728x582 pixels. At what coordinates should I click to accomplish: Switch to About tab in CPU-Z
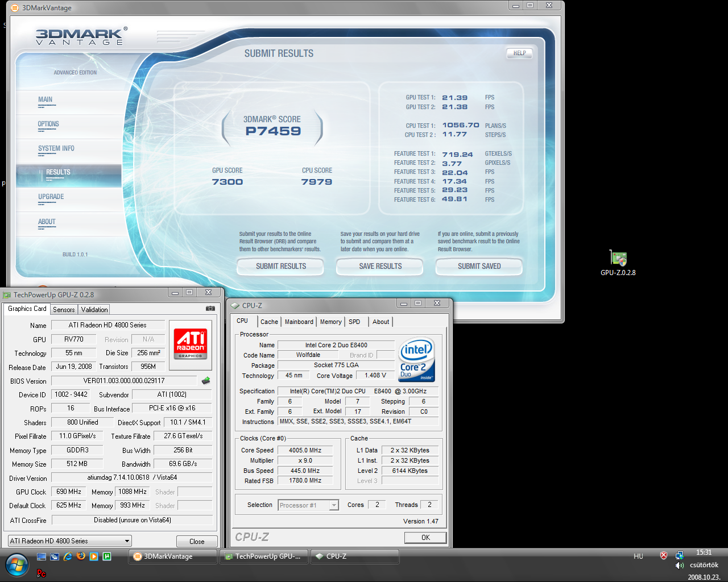tap(381, 322)
